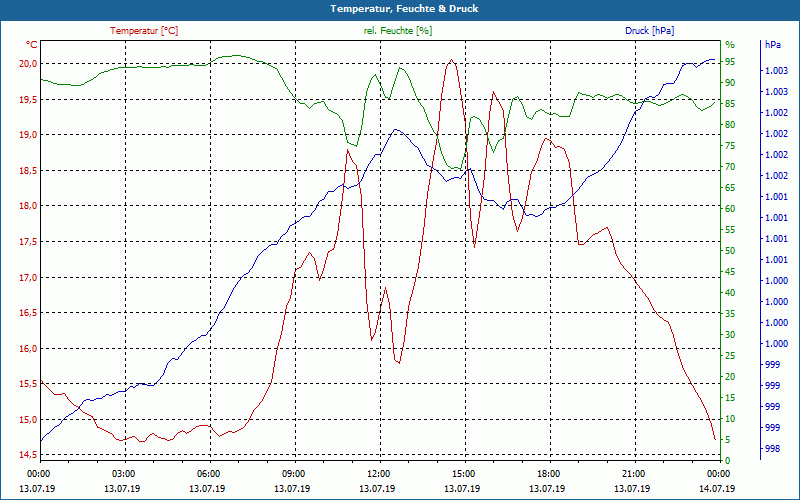Image resolution: width=800 pixels, height=500 pixels.
Task: Click the '50' humidity axis value
Action: 730,251
